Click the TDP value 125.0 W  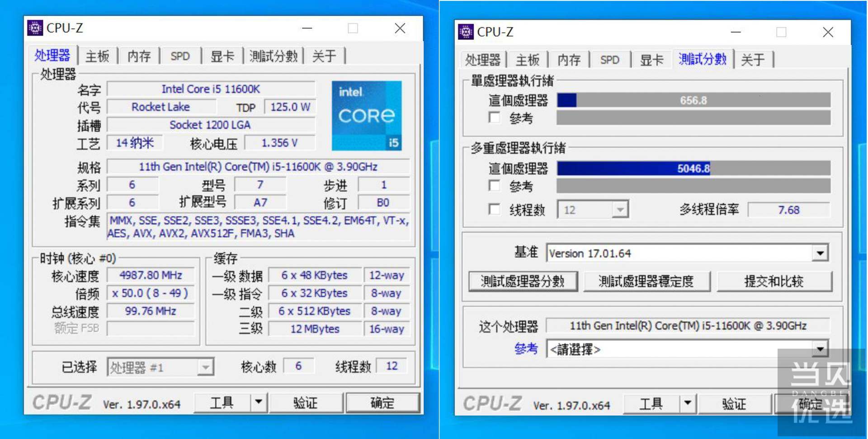coord(290,107)
